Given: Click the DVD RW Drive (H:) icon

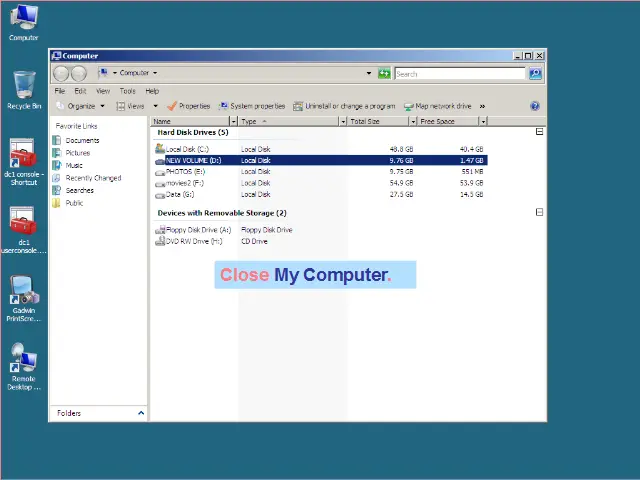Looking at the screenshot, I should (x=160, y=241).
